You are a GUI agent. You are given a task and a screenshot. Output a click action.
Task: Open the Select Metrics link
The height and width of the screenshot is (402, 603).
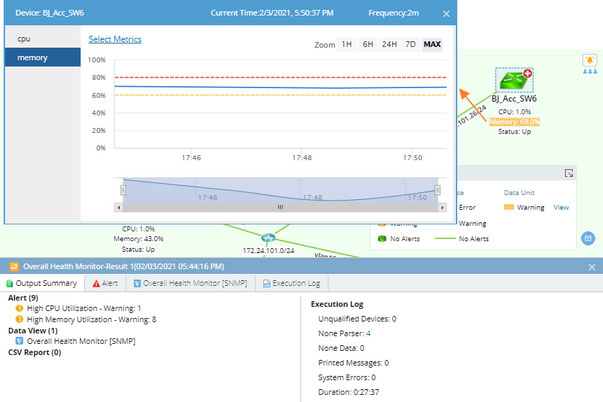(115, 39)
